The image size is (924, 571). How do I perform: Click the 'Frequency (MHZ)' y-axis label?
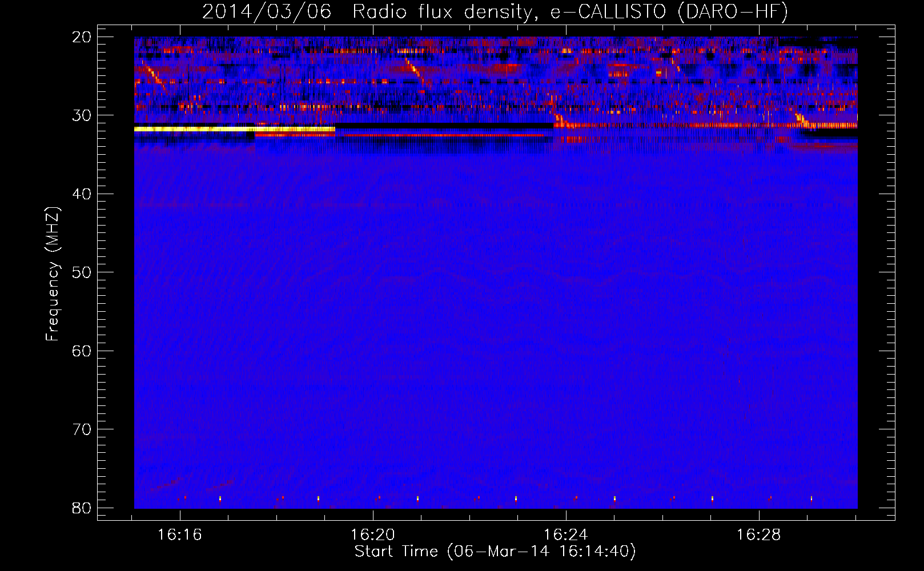(x=53, y=274)
